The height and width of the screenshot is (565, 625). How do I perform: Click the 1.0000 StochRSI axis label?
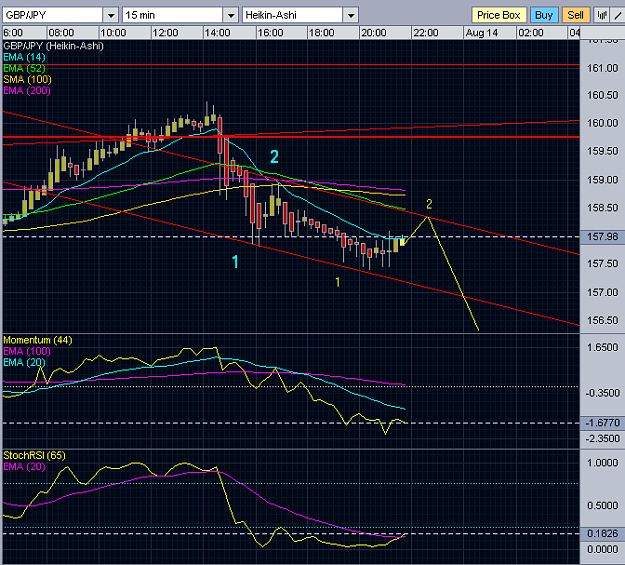602,463
